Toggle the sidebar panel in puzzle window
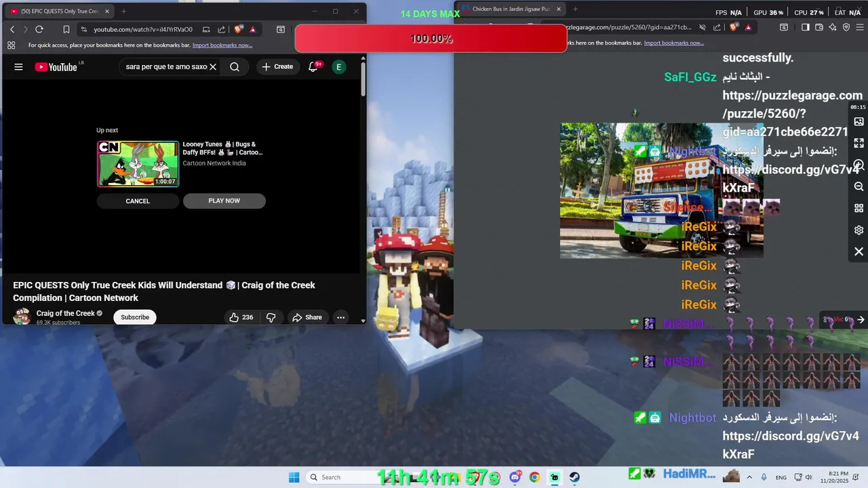This screenshot has width=868, height=488. (805, 27)
